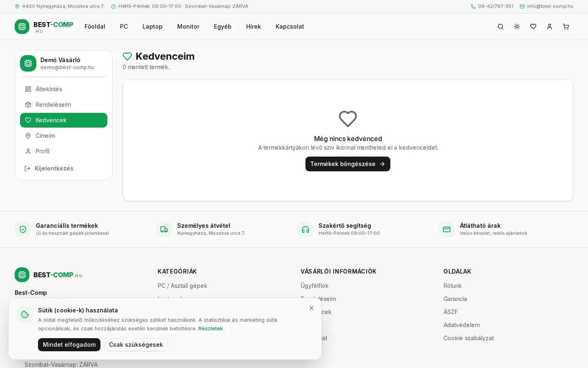Click the card icon for Átlátható árak
This screenshot has width=588, height=368.
[x=447, y=229]
